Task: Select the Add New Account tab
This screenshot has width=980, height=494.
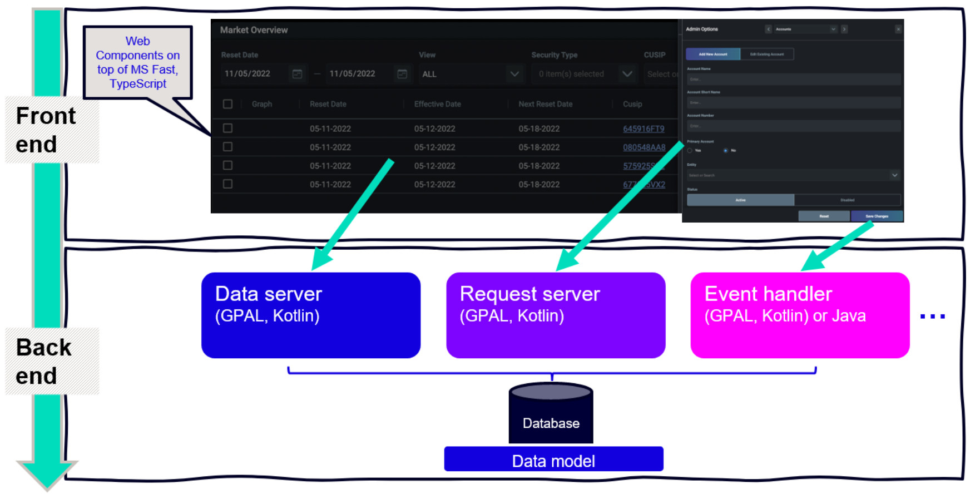Action: click(x=713, y=54)
